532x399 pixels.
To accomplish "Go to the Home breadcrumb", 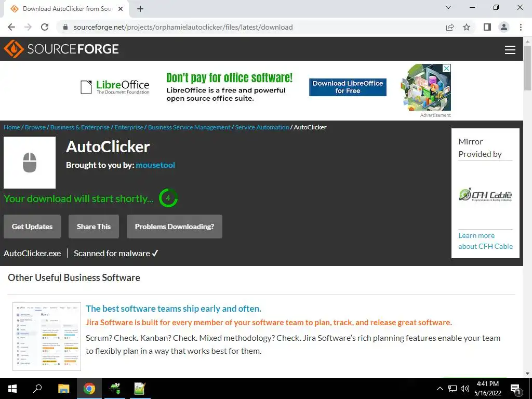I will point(12,127).
